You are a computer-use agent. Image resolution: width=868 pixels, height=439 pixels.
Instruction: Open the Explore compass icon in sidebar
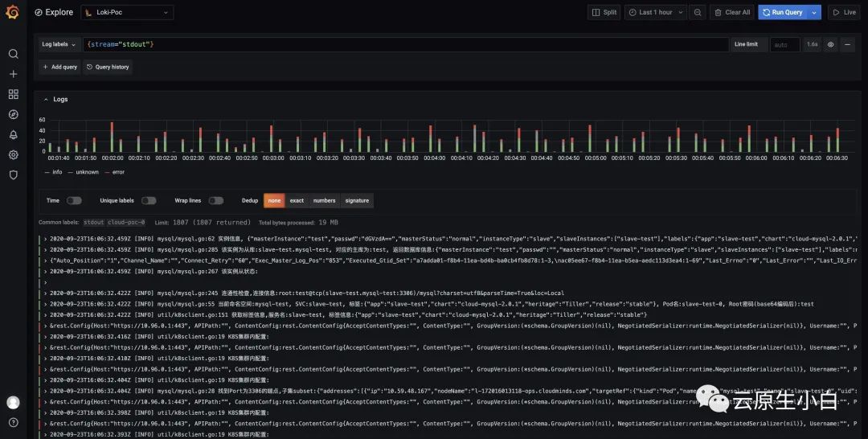coord(14,115)
